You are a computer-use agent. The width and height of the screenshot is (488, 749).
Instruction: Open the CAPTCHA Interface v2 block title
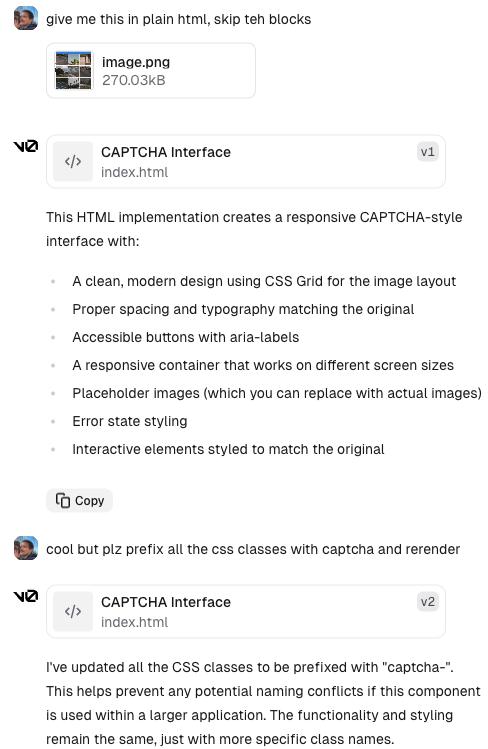point(166,602)
